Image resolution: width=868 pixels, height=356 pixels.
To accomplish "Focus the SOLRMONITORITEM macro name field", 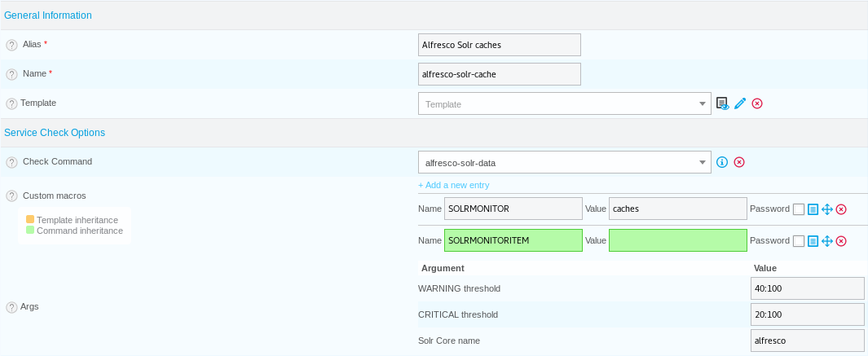I will point(513,240).
